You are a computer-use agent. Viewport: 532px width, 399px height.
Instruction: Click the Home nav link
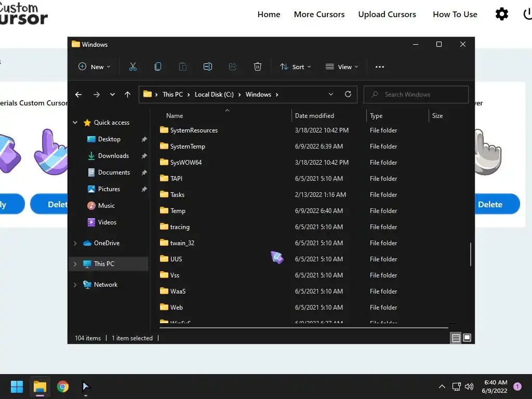click(269, 14)
